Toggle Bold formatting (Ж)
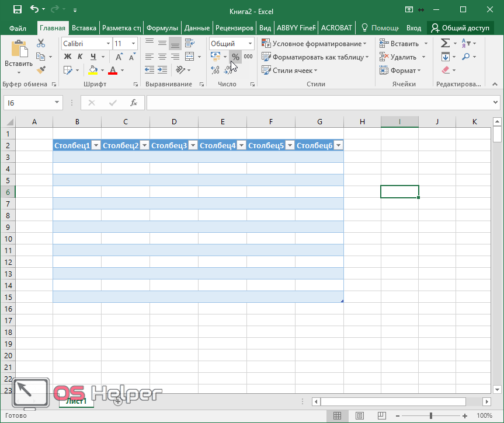 coord(67,57)
